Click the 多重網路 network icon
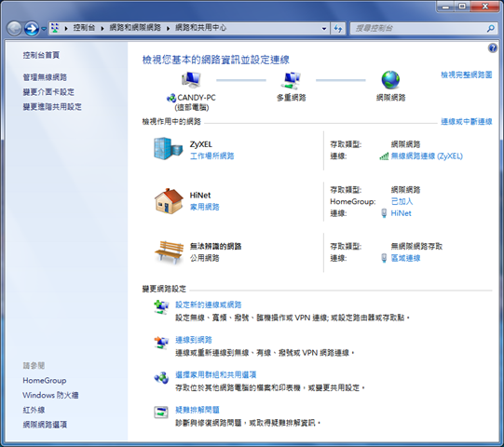The height and width of the screenshot is (447, 504). 292,80
